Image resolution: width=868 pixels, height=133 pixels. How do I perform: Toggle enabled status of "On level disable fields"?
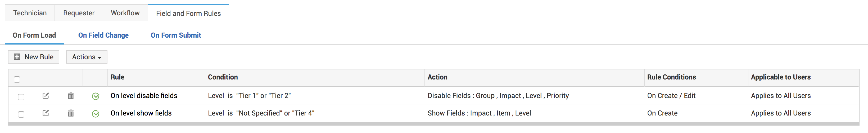click(96, 96)
